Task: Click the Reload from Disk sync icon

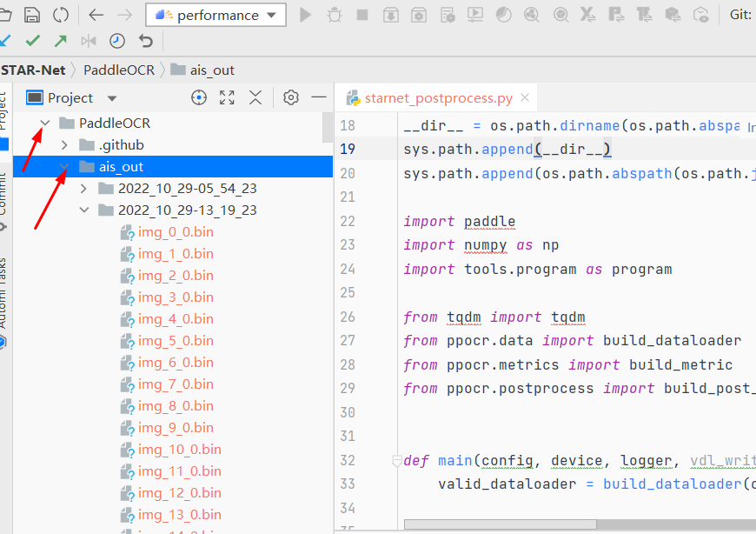Action: pos(61,15)
